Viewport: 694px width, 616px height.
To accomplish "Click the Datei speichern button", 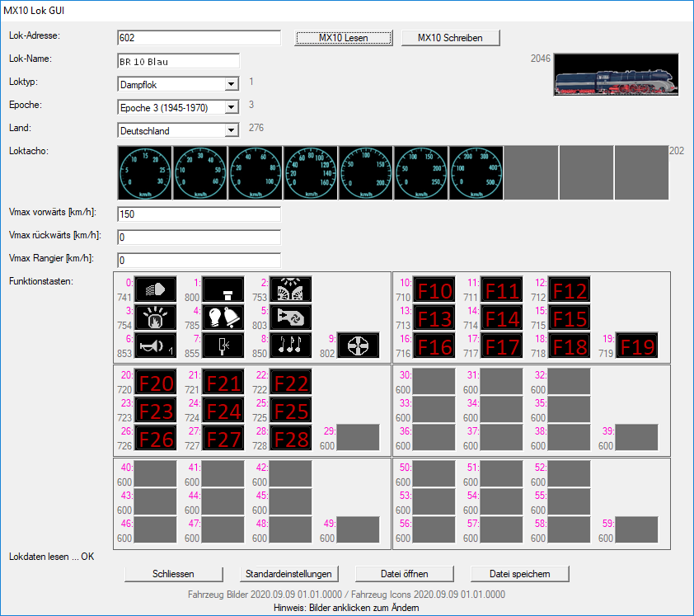I will pyautogui.click(x=519, y=574).
